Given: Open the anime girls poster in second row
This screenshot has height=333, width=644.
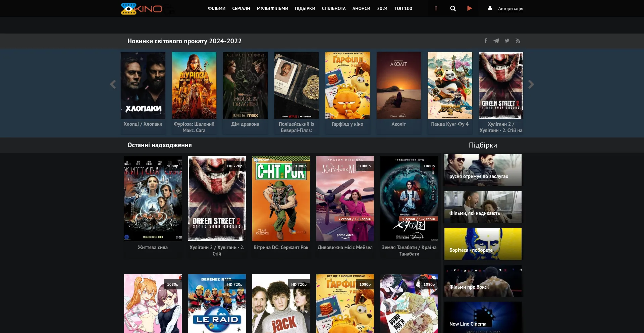Looking at the screenshot, I should [153, 304].
